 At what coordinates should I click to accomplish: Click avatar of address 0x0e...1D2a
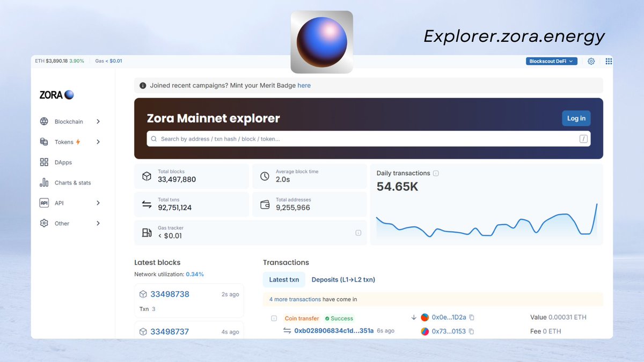(x=425, y=317)
